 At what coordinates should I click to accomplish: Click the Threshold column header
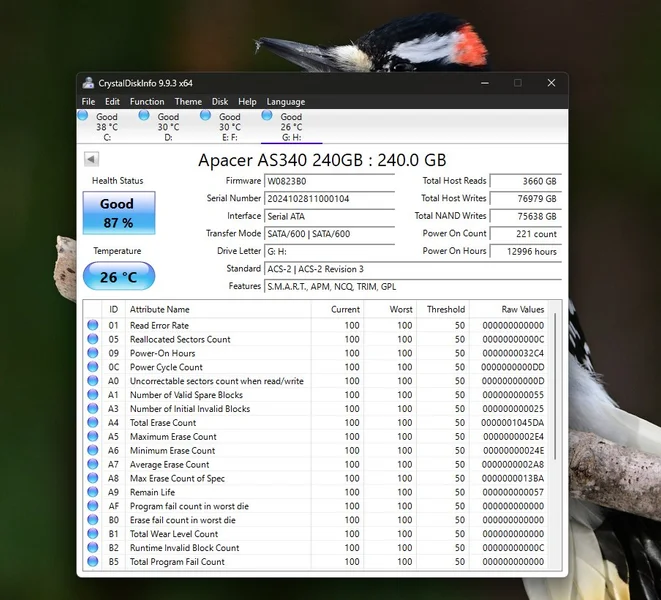[x=443, y=309]
